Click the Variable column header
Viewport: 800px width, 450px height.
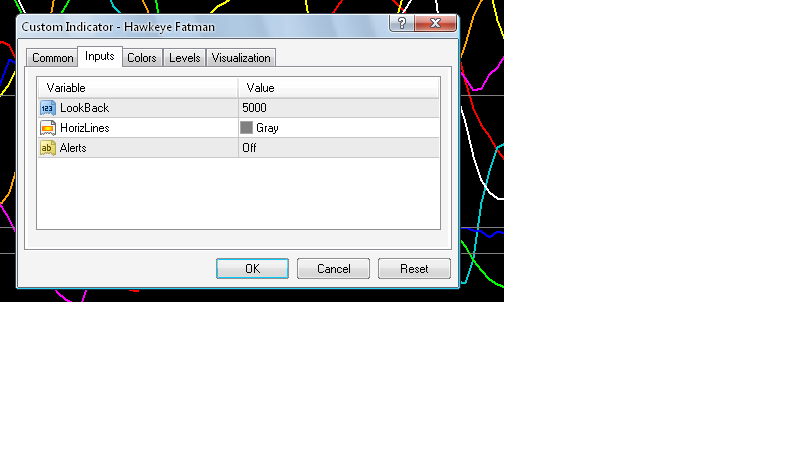point(137,88)
